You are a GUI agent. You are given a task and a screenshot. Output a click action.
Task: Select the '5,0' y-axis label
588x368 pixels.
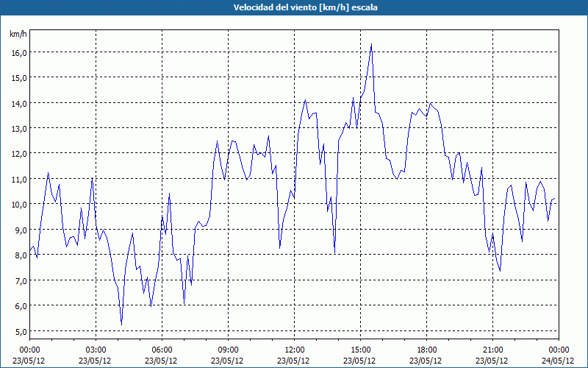coord(21,331)
